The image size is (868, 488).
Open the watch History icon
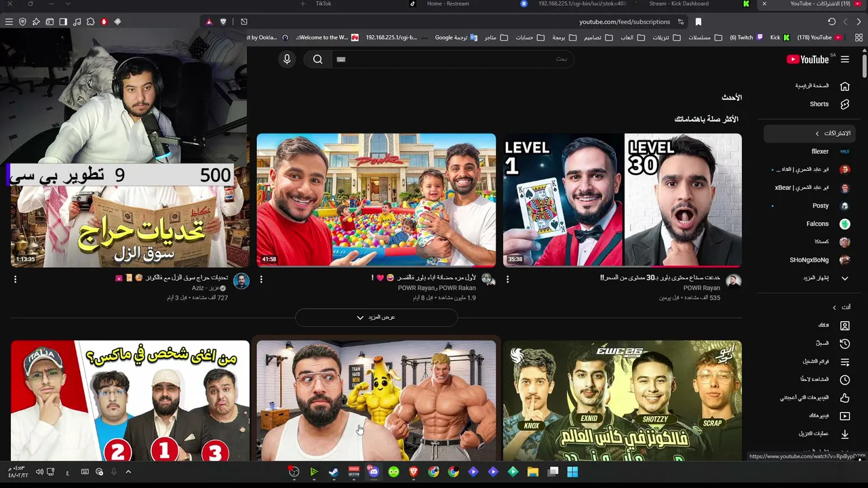click(845, 344)
